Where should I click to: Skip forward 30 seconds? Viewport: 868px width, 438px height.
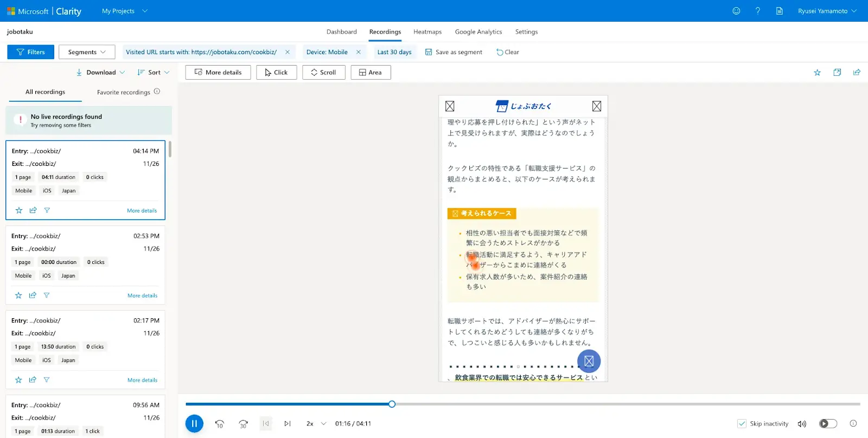[243, 423]
